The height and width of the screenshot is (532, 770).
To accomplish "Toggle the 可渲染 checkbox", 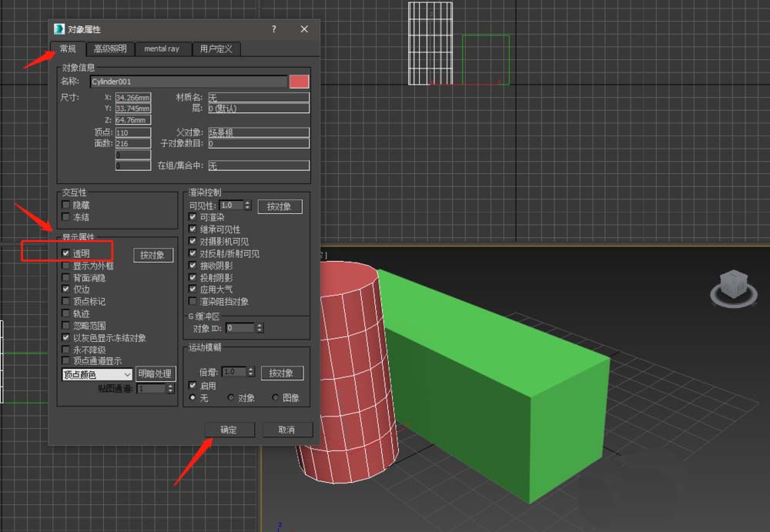I will pyautogui.click(x=192, y=216).
